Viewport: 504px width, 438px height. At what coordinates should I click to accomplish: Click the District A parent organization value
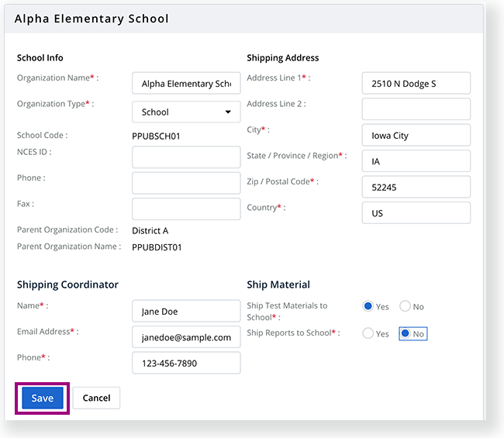pyautogui.click(x=150, y=231)
